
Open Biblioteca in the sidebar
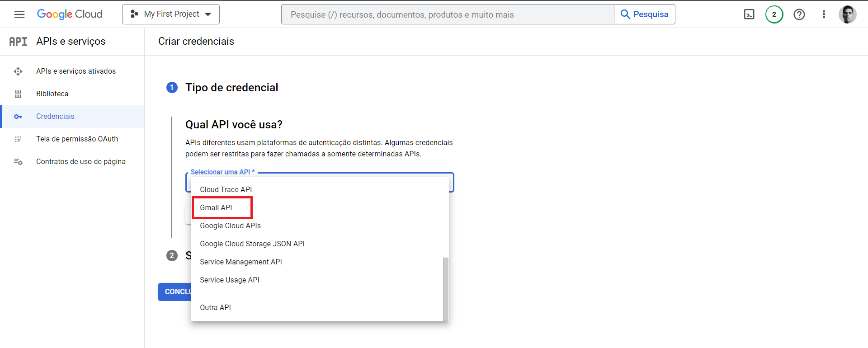pos(52,94)
